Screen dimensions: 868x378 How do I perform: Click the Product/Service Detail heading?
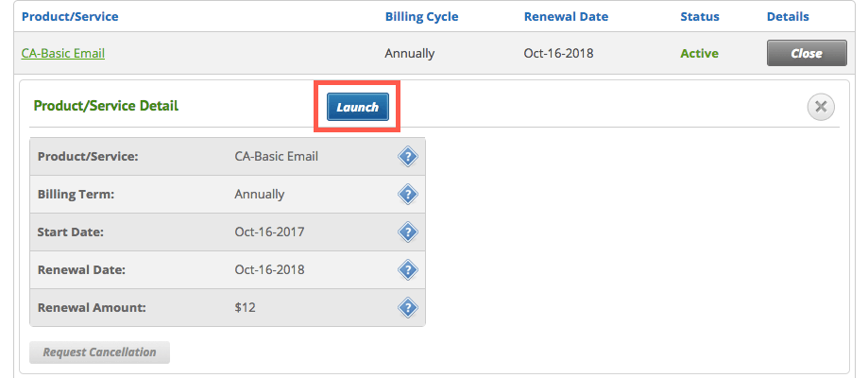coord(106,106)
